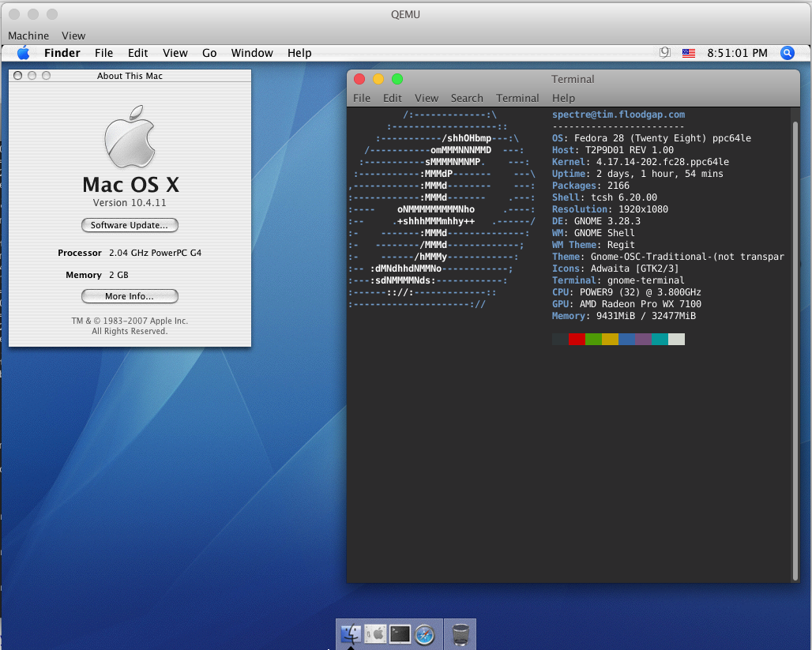812x650 pixels.
Task: Click the purple color block in neofetch
Action: click(x=643, y=340)
